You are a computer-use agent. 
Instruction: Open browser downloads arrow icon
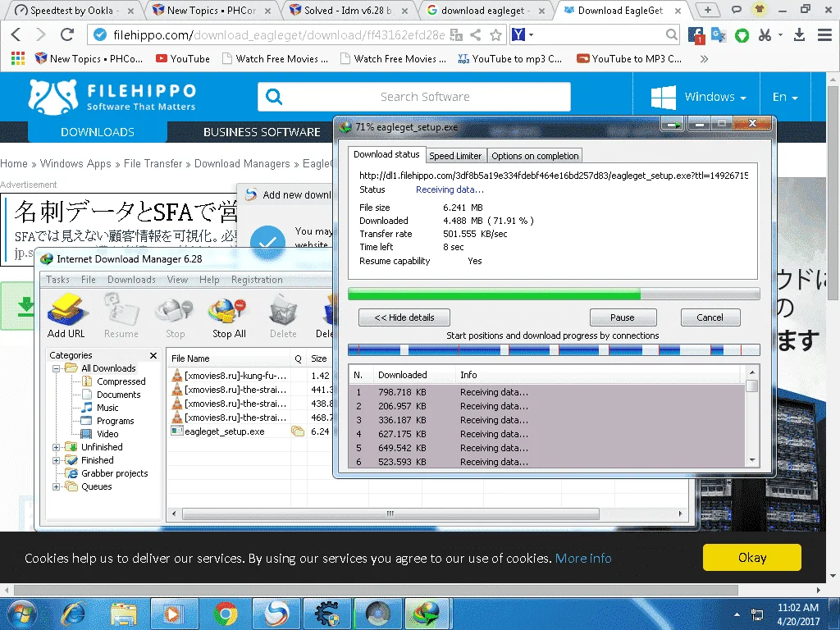(x=799, y=34)
